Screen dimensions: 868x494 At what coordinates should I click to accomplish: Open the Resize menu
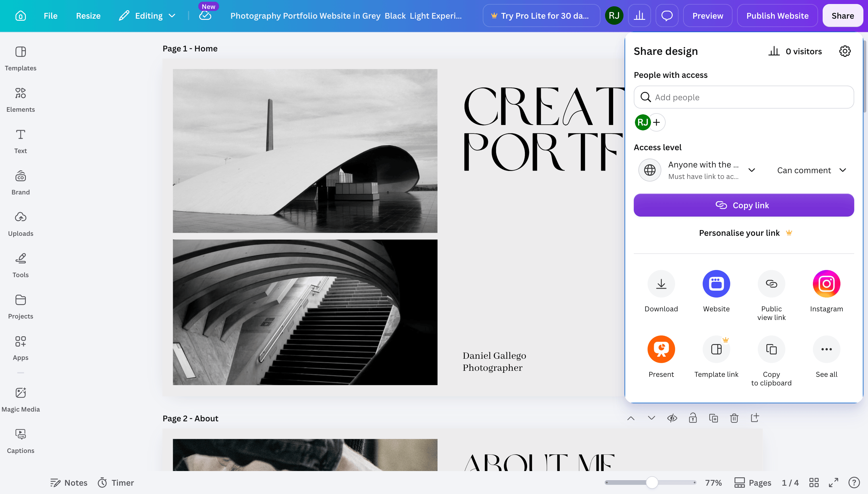[x=88, y=16]
